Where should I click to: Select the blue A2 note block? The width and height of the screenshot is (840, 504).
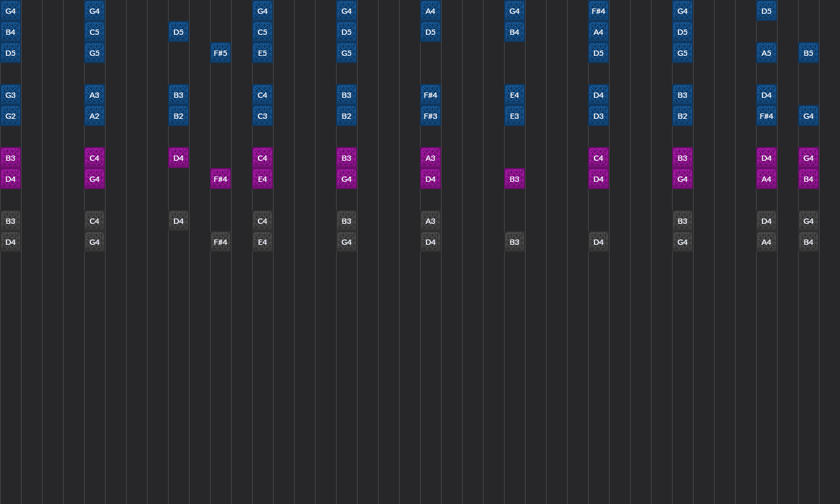point(94,116)
